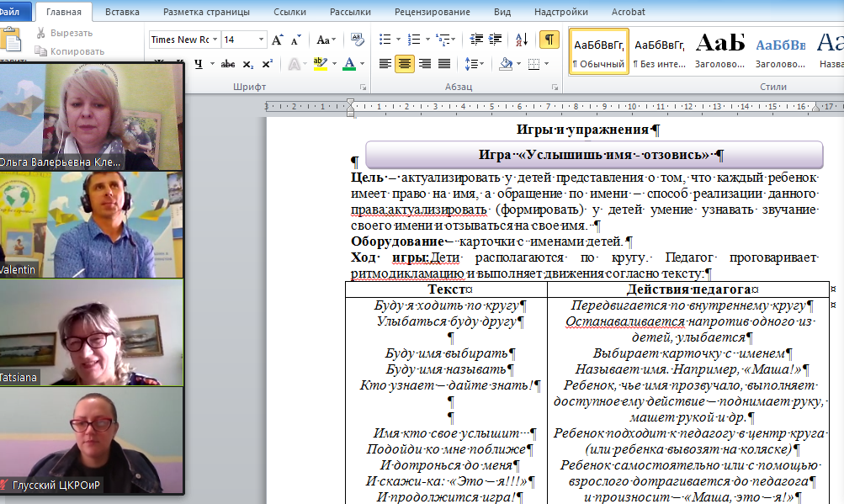This screenshot has width=844, height=504.
Task: Expand the font size 14 dropdown
Action: tap(261, 40)
